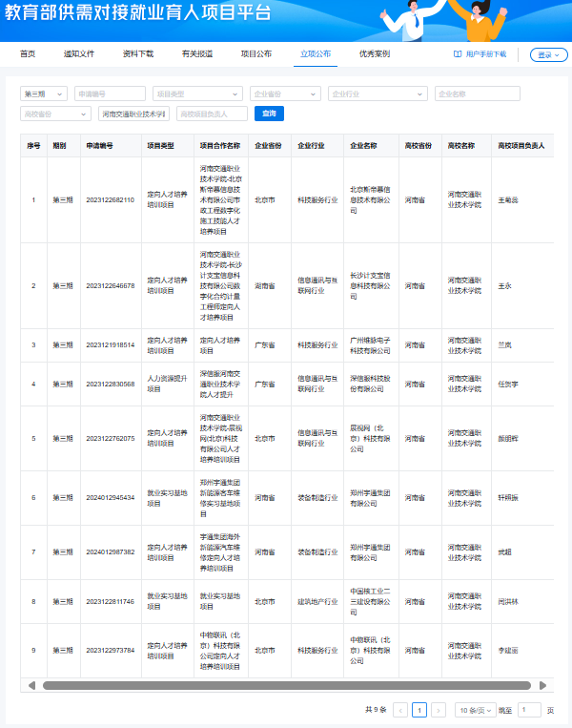
Task: Switch to the 项目公布 tab
Action: (x=255, y=54)
